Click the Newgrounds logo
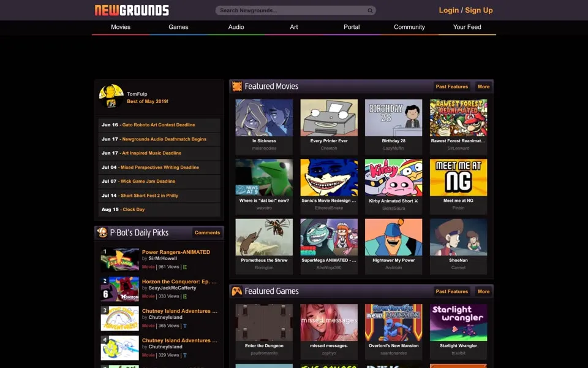The height and width of the screenshot is (368, 588). pos(132,10)
